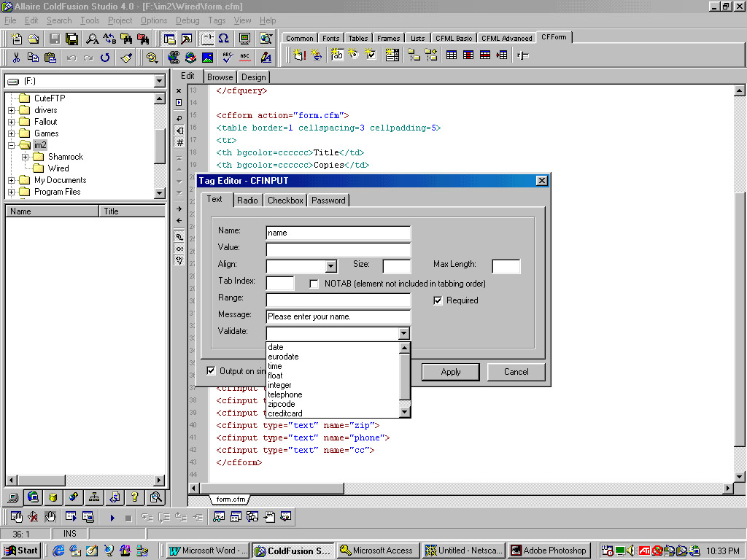
Task: Expand the drivers folder
Action: 12,110
